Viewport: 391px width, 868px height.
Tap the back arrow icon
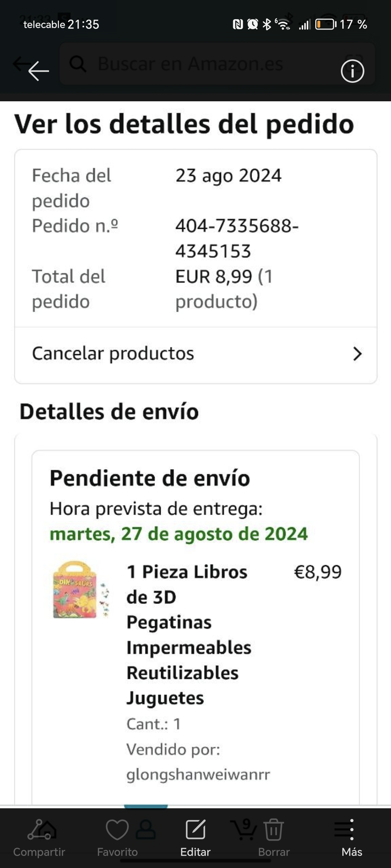(x=38, y=71)
